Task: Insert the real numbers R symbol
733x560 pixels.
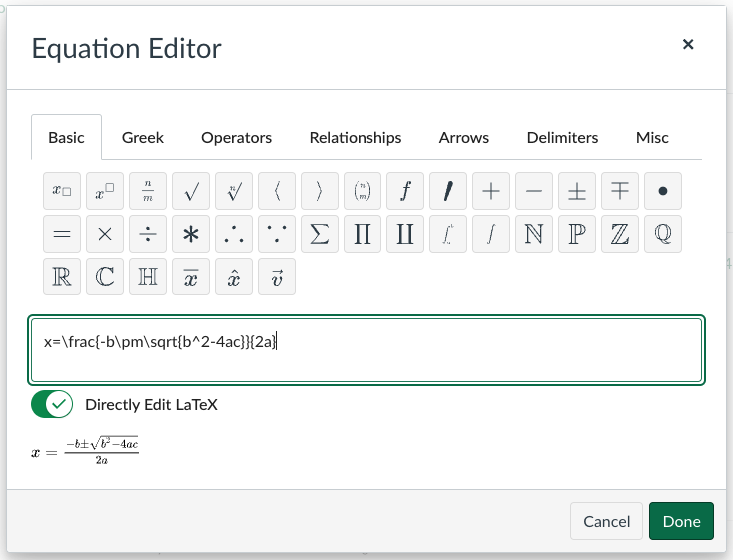Action: [x=62, y=277]
